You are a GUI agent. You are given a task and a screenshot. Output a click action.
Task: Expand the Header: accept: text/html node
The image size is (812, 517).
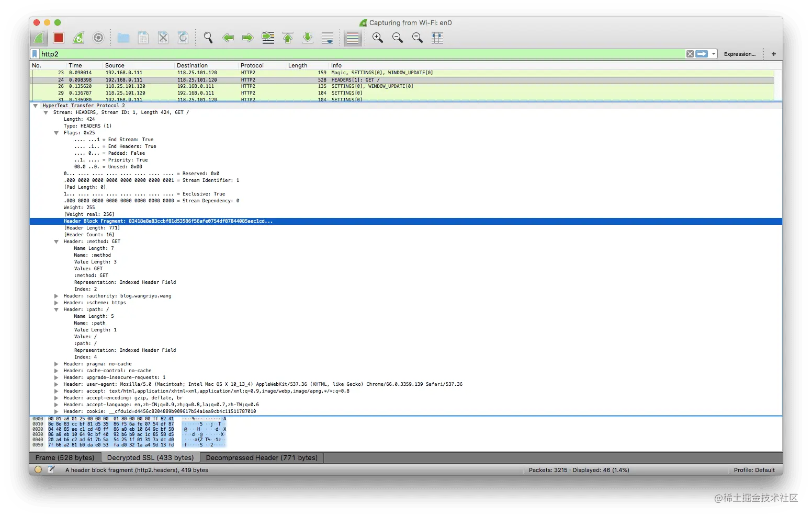57,391
